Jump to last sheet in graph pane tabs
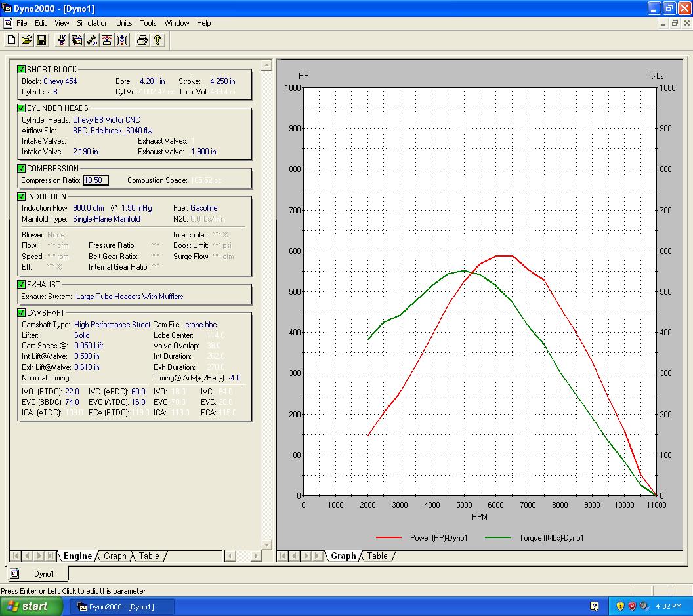This screenshot has height=616, width=693. [318, 556]
